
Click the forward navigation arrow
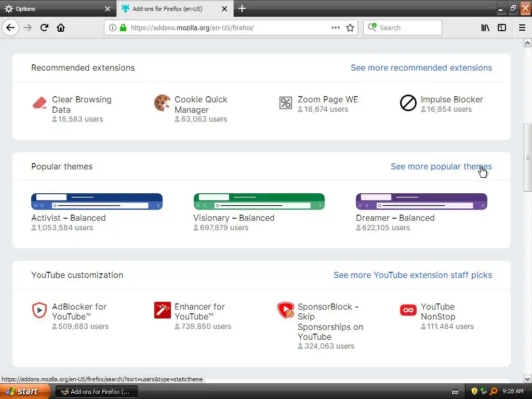[28, 28]
